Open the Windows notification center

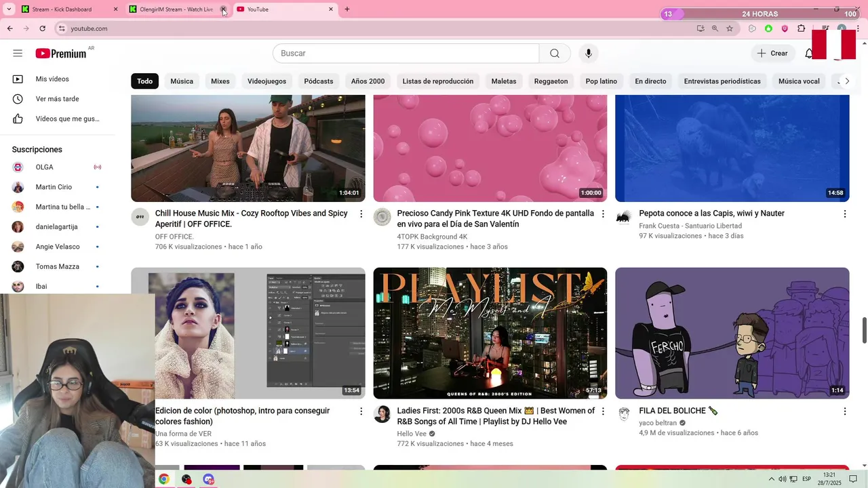coord(853,479)
